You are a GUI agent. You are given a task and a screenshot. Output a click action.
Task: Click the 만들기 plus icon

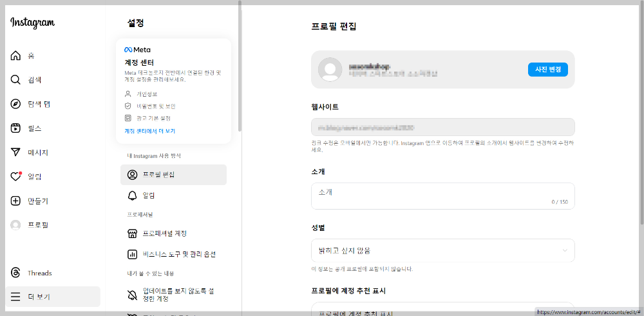coord(15,201)
